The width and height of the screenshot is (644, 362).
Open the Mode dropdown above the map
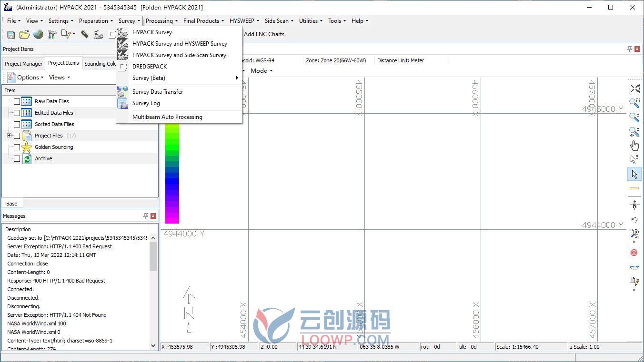click(x=262, y=70)
